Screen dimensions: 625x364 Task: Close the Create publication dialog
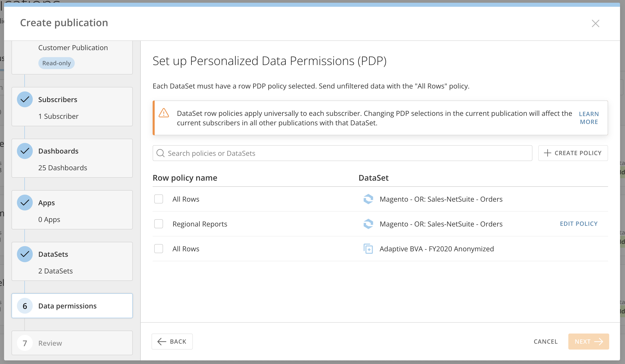[x=595, y=23]
